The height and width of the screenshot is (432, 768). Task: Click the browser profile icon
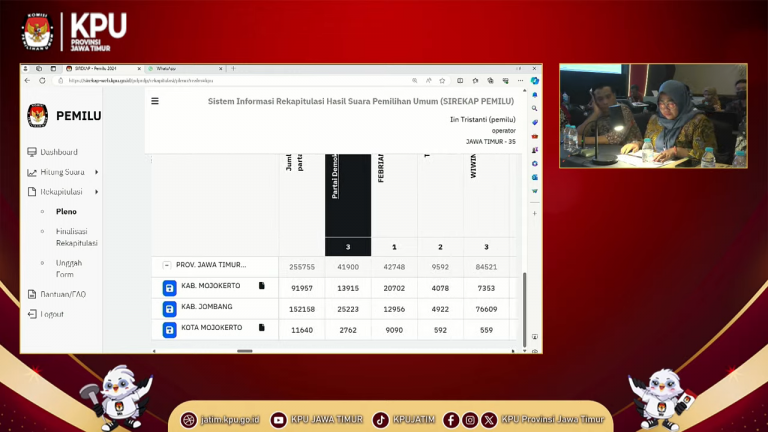[25, 69]
